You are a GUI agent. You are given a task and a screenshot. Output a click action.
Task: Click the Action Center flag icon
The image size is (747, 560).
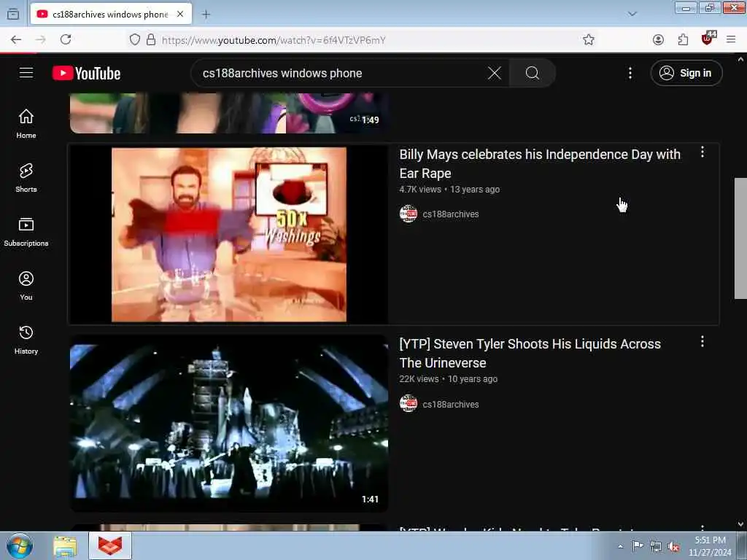(x=638, y=545)
